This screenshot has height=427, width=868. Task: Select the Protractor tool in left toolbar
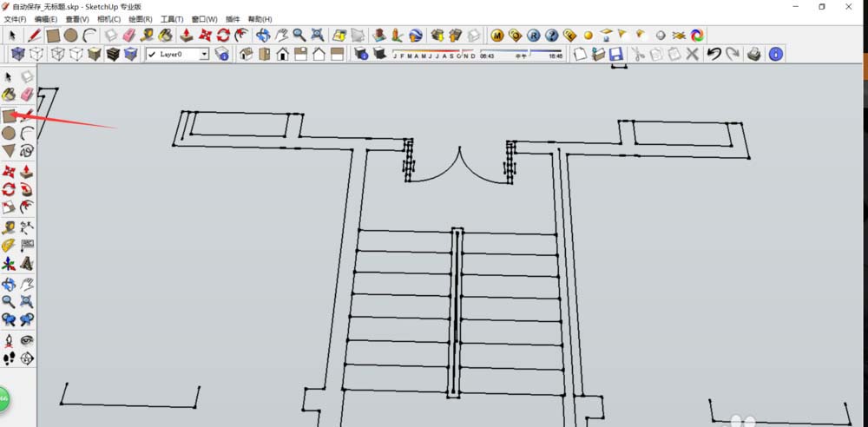click(x=9, y=246)
